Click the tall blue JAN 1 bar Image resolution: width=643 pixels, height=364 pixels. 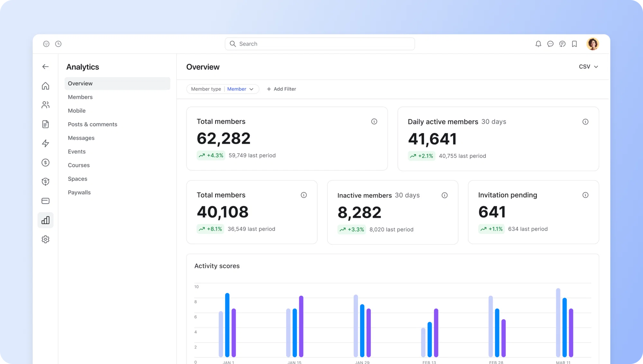[x=227, y=325]
